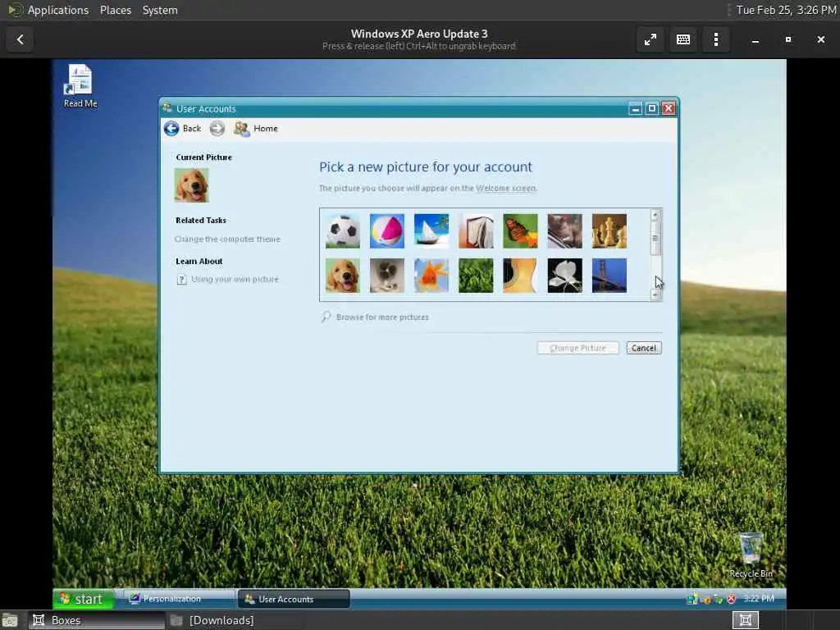Select the dog picture in the grid
This screenshot has height=630, width=840.
point(343,276)
